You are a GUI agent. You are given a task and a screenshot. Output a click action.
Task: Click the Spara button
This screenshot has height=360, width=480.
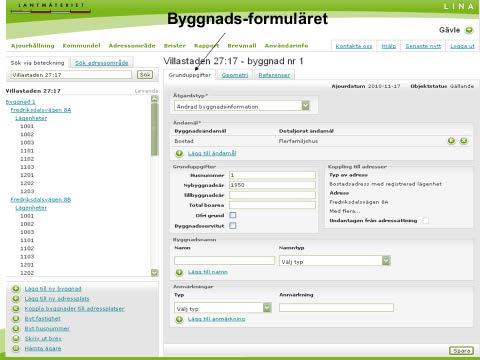click(x=461, y=351)
